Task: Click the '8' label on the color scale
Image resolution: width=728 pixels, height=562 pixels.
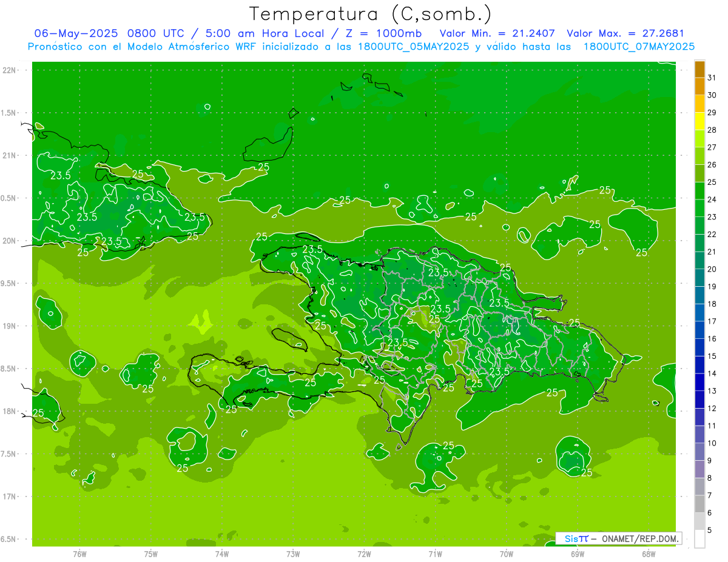Action: 710,478
